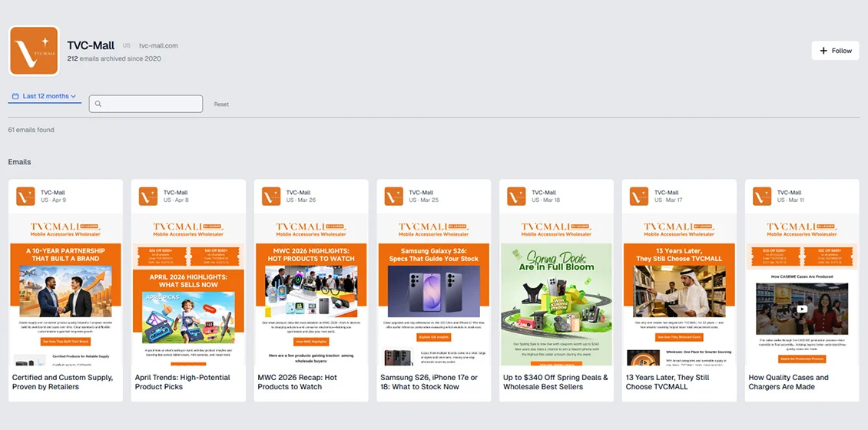The image size is (868, 430).
Task: Click the calendar icon in date filter
Action: click(x=15, y=96)
